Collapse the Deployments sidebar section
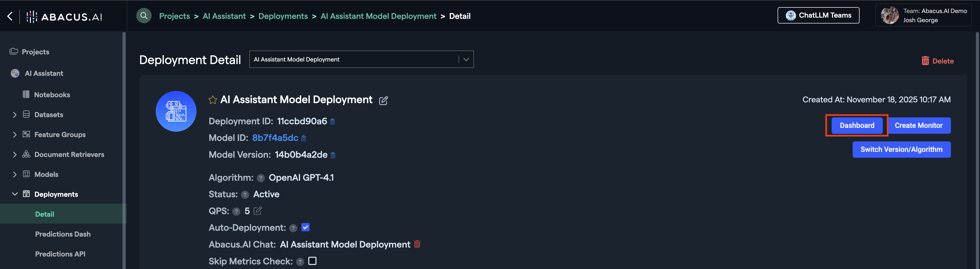This screenshot has width=980, height=269. point(15,194)
